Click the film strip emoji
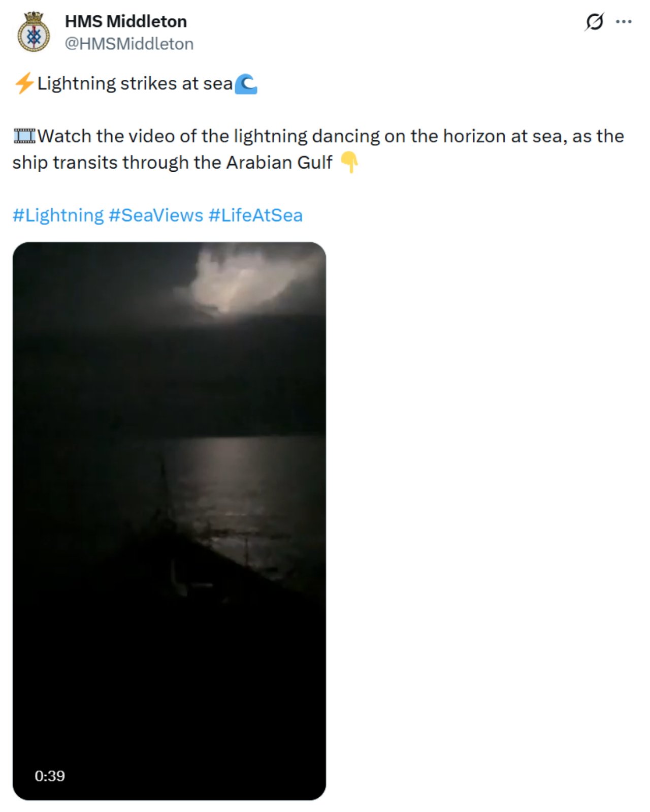This screenshot has width=650, height=812. pyautogui.click(x=24, y=136)
